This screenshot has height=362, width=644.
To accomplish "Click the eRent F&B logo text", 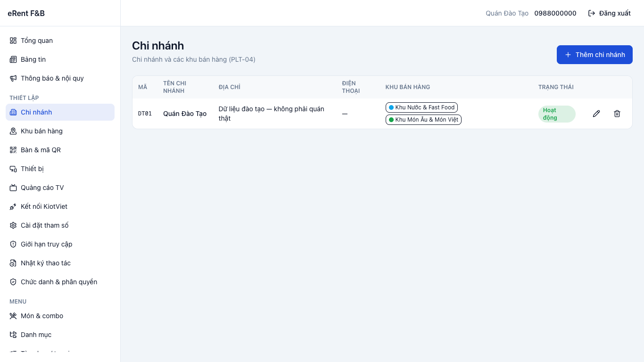I will [x=26, y=13].
